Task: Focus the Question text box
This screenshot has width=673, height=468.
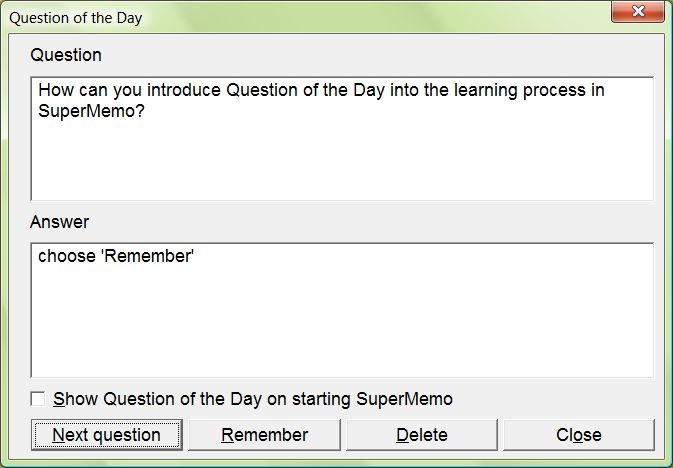Action: point(340,160)
